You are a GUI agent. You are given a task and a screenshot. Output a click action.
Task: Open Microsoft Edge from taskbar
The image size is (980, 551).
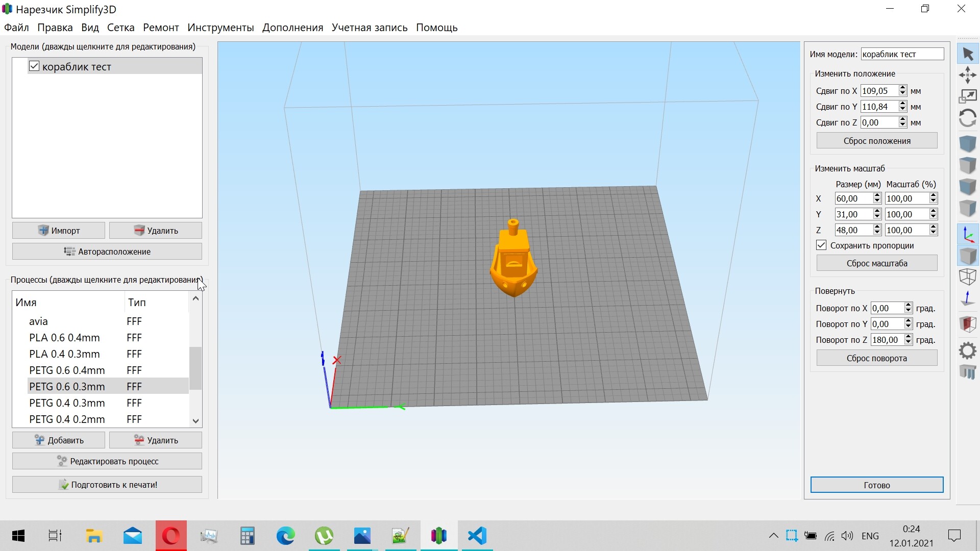tap(286, 536)
